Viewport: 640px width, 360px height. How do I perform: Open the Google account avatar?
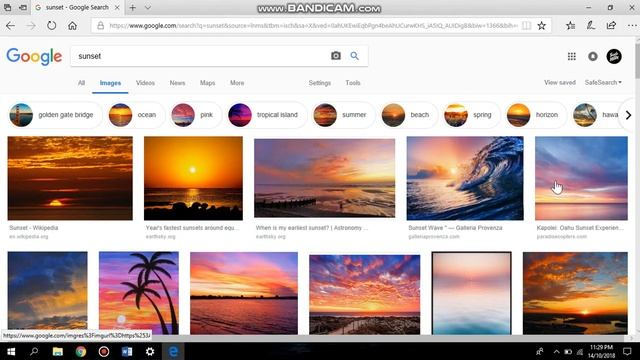(614, 56)
